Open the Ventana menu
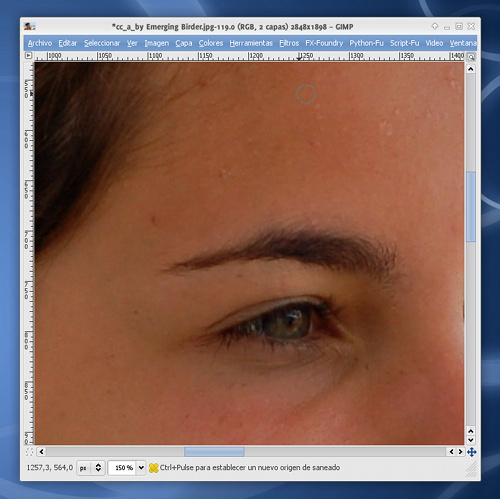500x499 pixels. pyautogui.click(x=463, y=43)
